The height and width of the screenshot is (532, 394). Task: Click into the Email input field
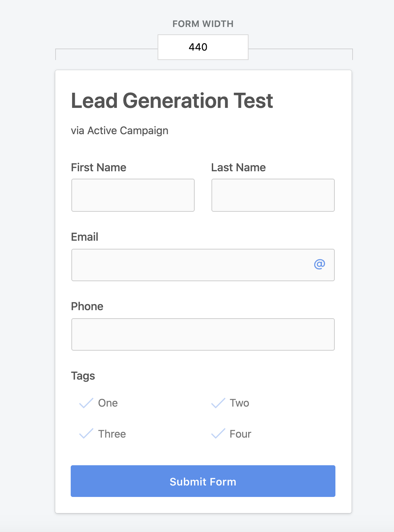coord(203,265)
